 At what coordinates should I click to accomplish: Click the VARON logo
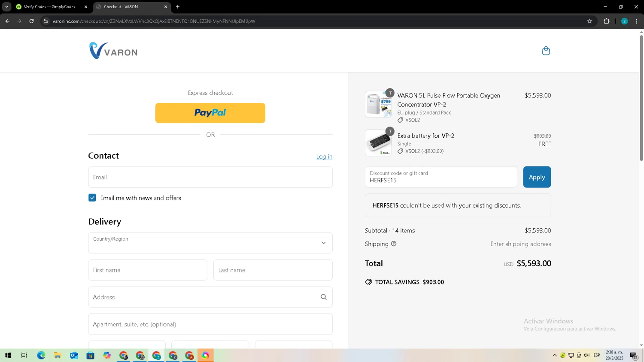[x=113, y=51]
